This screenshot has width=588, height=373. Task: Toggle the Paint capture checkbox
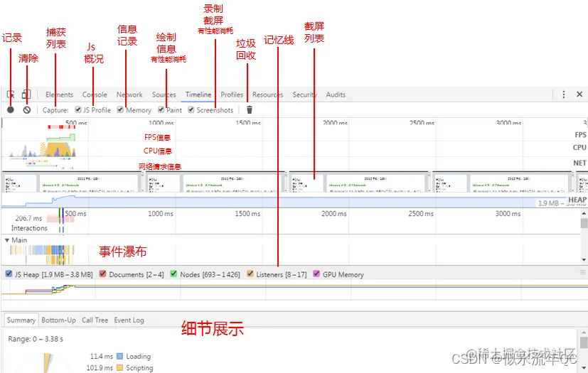click(161, 109)
